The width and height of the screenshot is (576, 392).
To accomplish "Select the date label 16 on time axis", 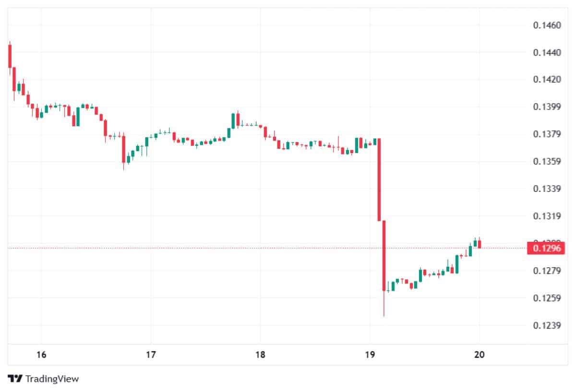I will pyautogui.click(x=41, y=355).
